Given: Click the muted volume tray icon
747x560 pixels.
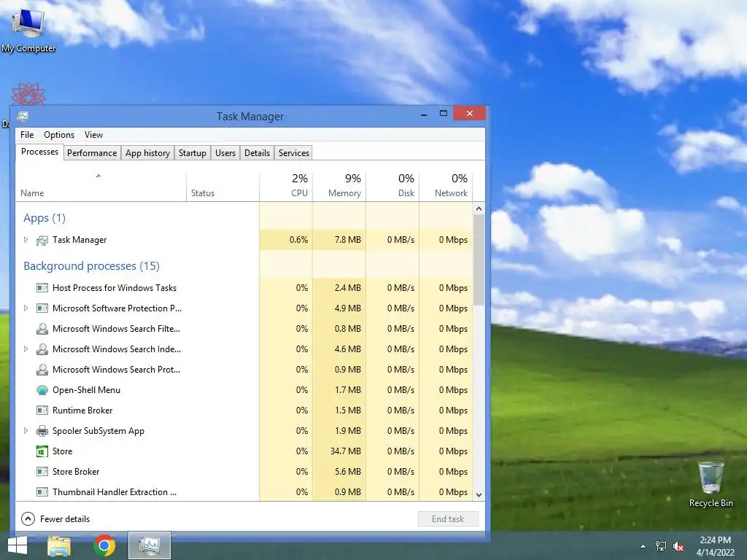Looking at the screenshot, I should pyautogui.click(x=678, y=546).
